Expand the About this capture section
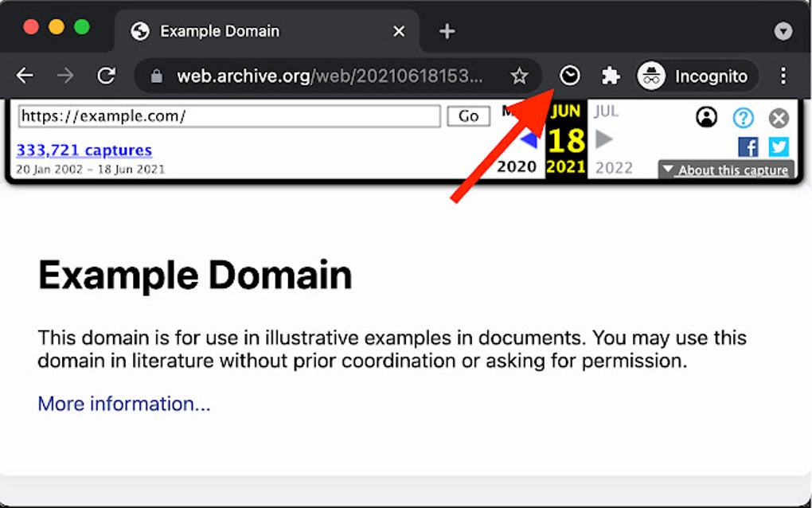Image resolution: width=812 pixels, height=508 pixels. 726,169
